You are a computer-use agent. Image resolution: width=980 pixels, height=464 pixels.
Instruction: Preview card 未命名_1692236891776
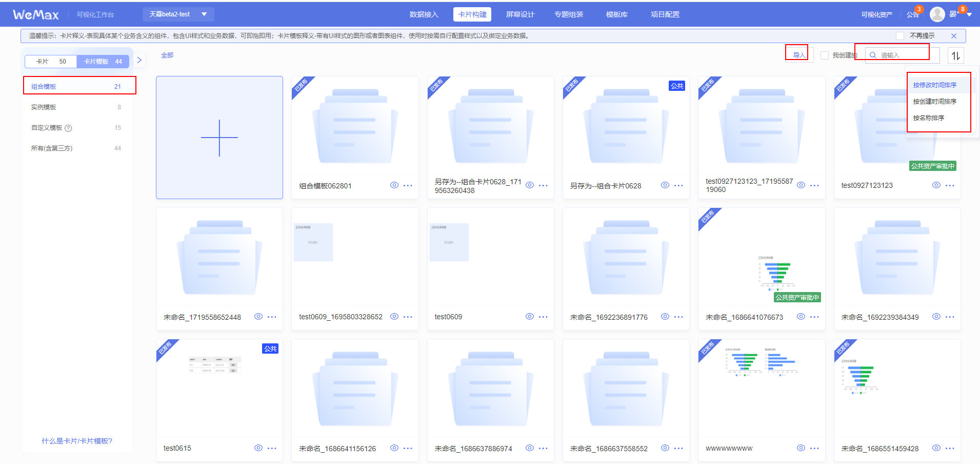point(665,317)
